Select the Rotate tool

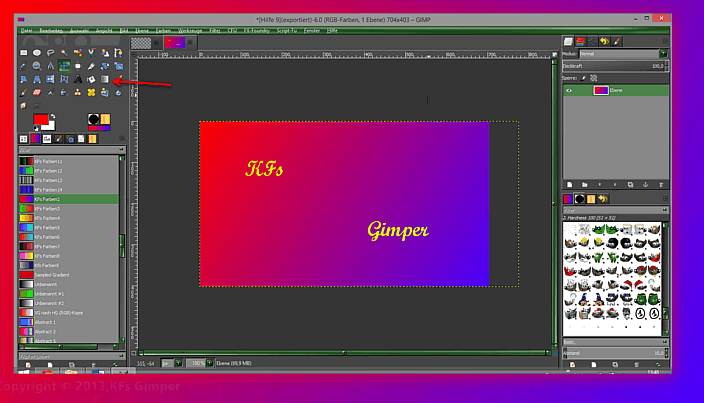[105, 66]
